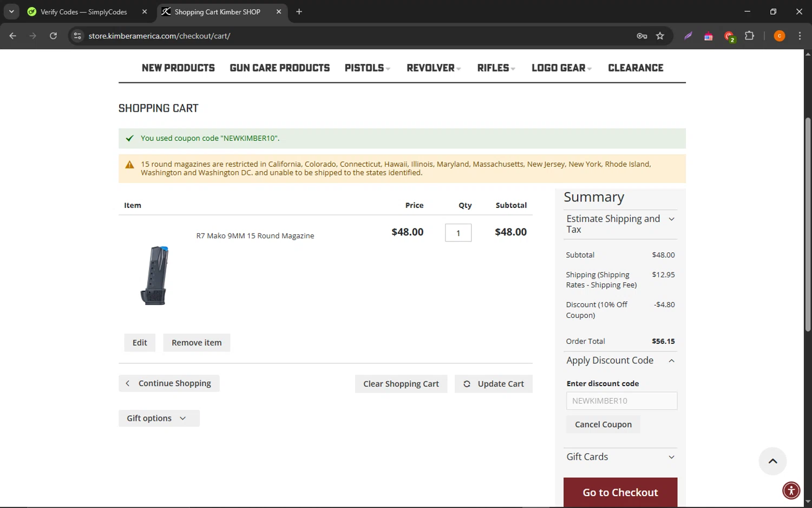Screen dimensions: 812x508
Task: Click Continue Shopping button
Action: [x=169, y=383]
